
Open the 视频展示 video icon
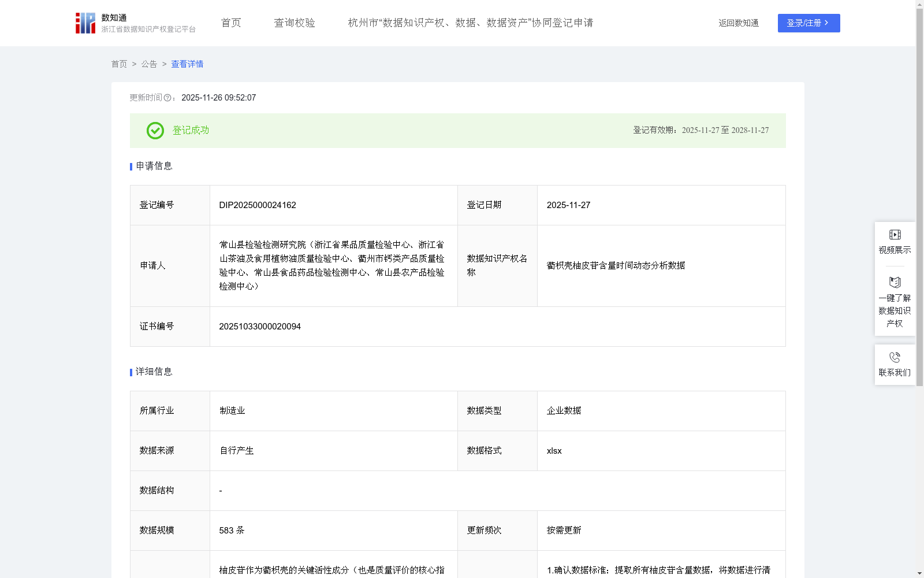point(895,235)
